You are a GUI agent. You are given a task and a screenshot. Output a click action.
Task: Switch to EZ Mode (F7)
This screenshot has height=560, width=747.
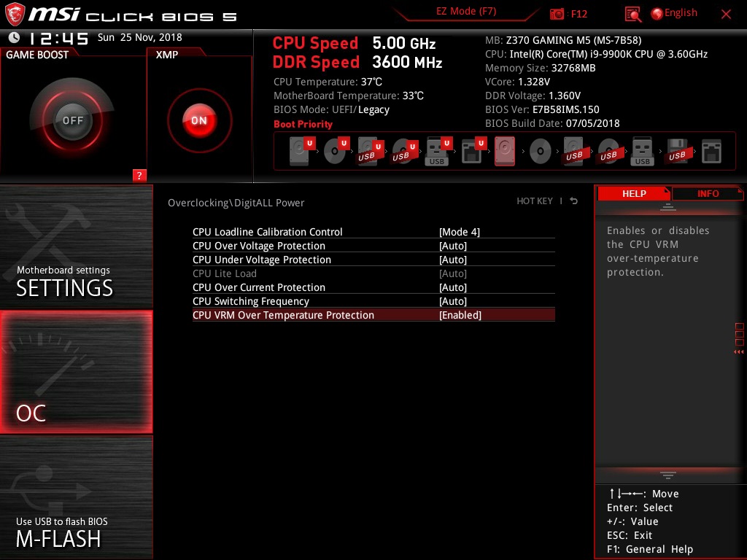click(466, 12)
